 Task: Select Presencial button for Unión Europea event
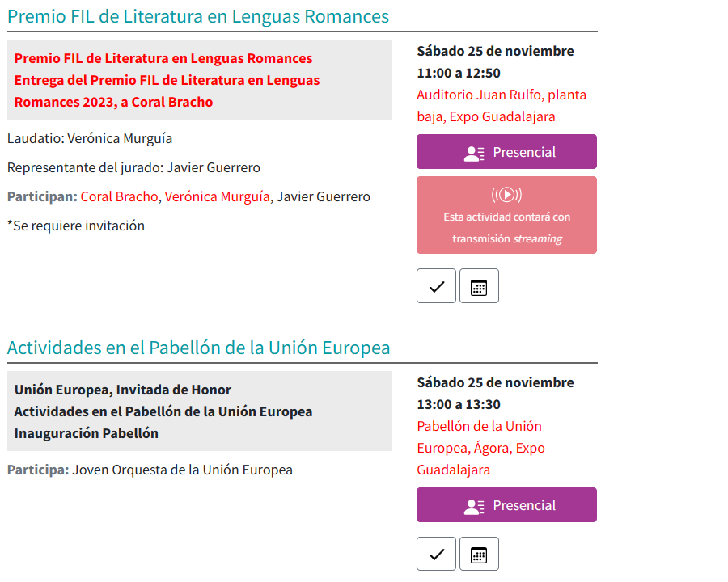pyautogui.click(x=506, y=505)
